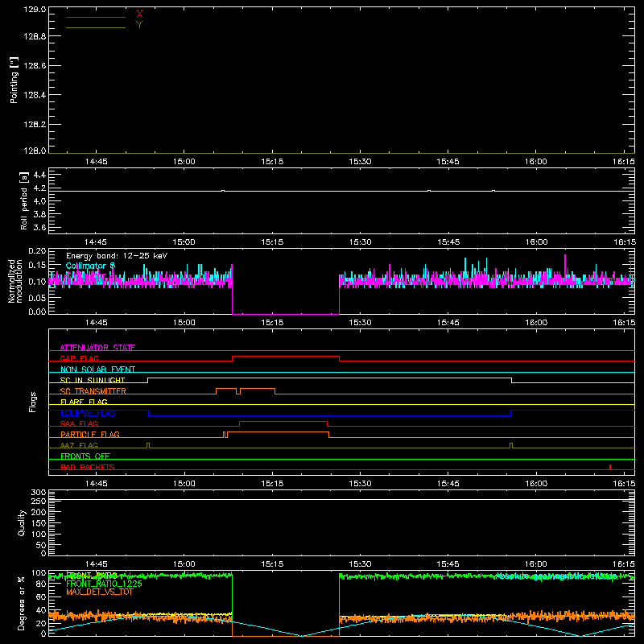Click the ATTENUATOR_STATE flag label
The height and width of the screenshot is (644, 644).
(x=97, y=348)
